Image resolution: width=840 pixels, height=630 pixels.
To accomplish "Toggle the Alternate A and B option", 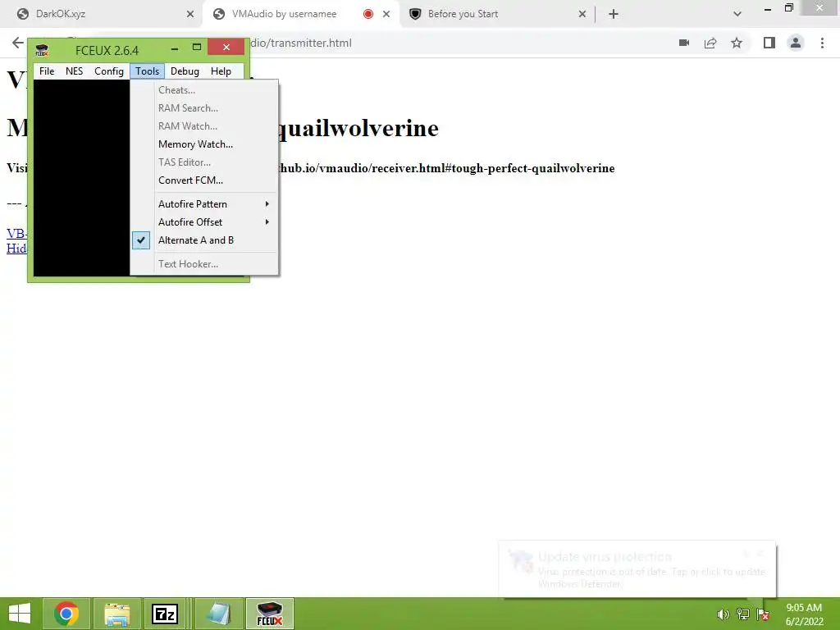I will pyautogui.click(x=204, y=240).
